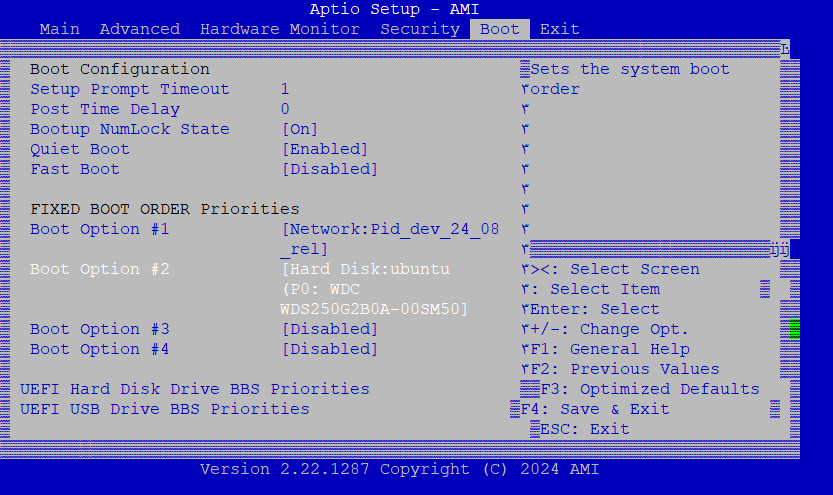Edit the Post Time Delay value
The image size is (833, 495).
[285, 109]
